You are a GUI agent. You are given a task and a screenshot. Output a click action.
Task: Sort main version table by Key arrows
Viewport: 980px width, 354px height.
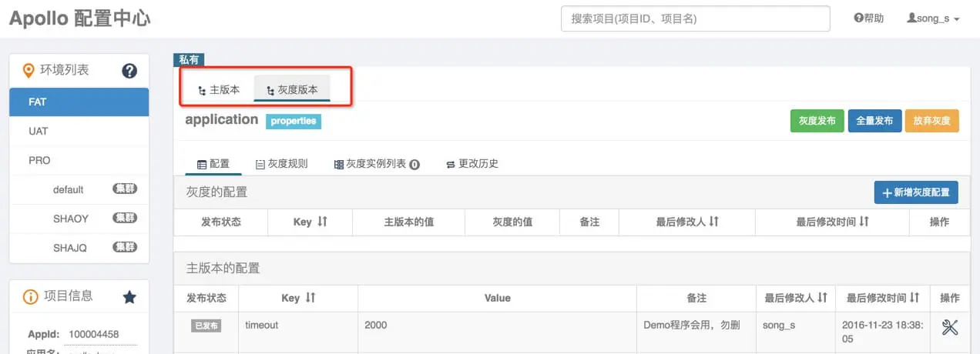[310, 298]
